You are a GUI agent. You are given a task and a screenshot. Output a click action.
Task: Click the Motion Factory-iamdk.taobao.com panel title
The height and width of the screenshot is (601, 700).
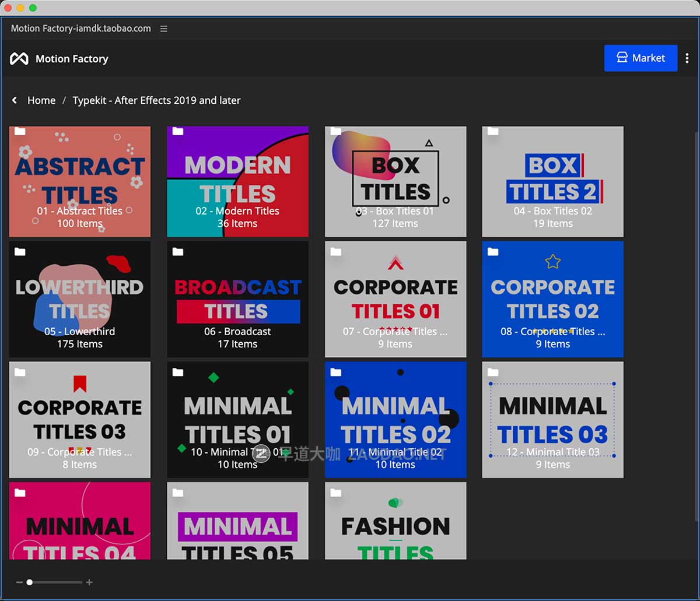coord(81,29)
